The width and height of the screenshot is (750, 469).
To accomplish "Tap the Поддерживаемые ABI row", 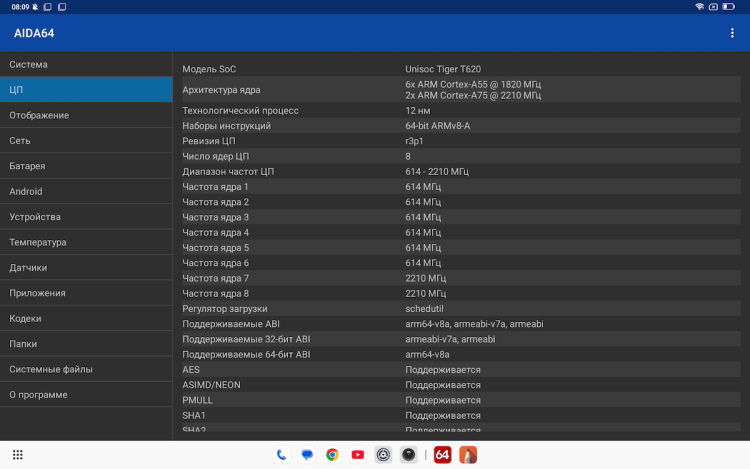I will point(461,324).
